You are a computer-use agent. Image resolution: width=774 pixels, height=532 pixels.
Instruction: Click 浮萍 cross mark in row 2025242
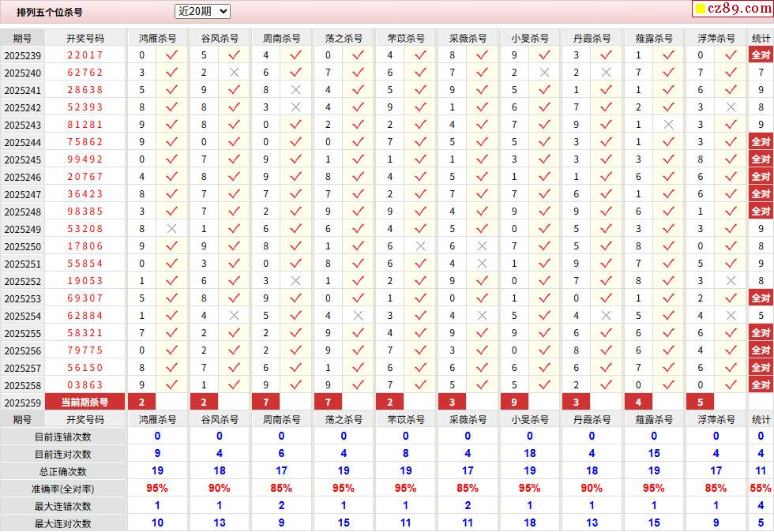(731, 107)
